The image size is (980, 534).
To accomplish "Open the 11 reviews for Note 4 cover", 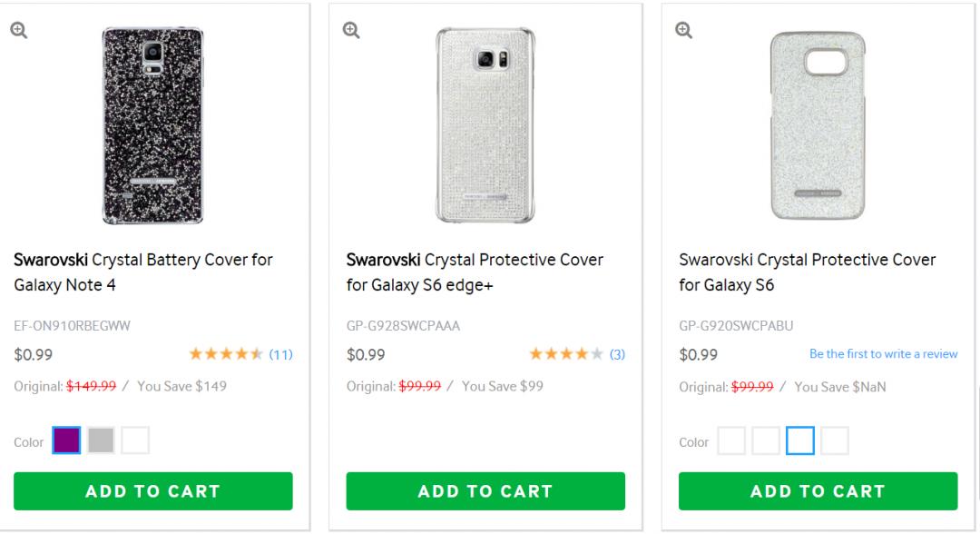I will coord(280,354).
